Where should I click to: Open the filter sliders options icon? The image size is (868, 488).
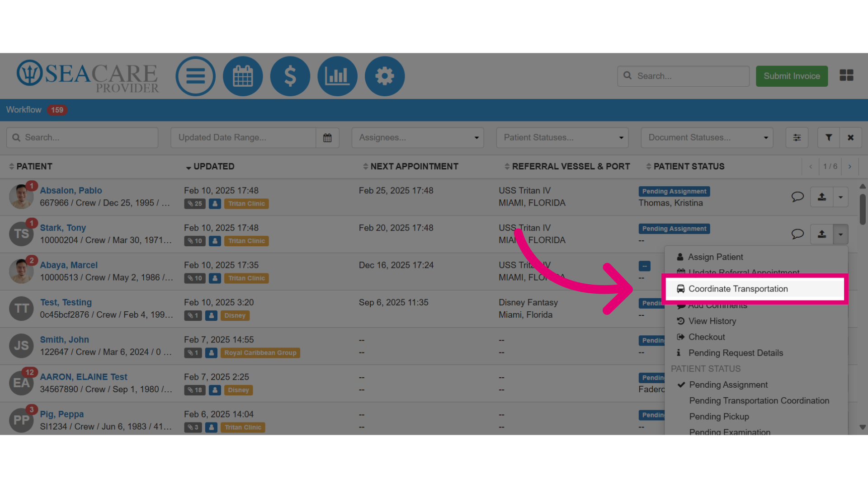797,137
